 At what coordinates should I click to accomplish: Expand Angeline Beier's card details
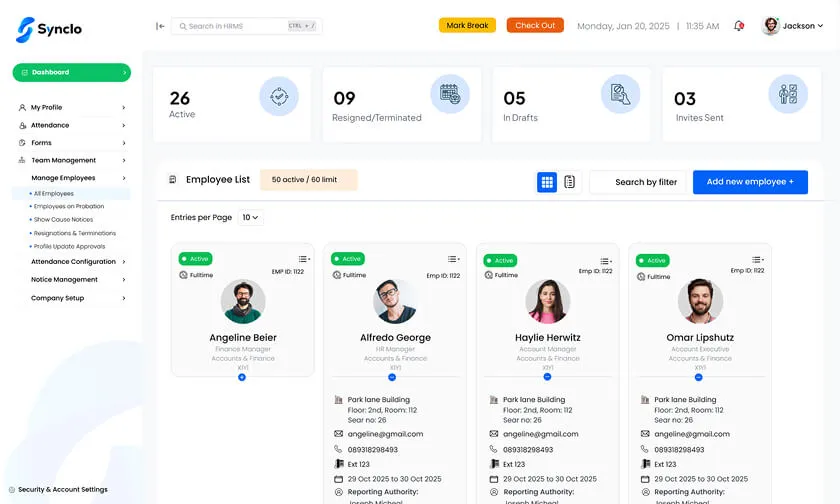[242, 377]
